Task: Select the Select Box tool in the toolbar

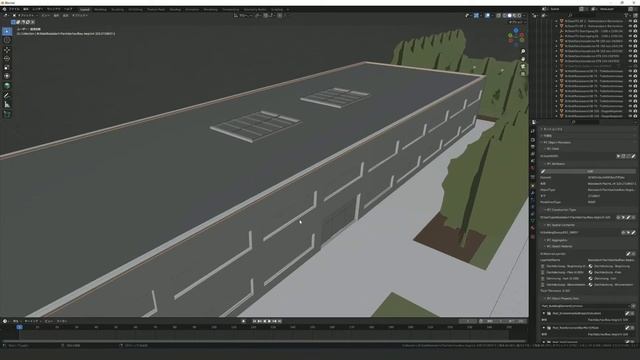Action: click(x=7, y=31)
